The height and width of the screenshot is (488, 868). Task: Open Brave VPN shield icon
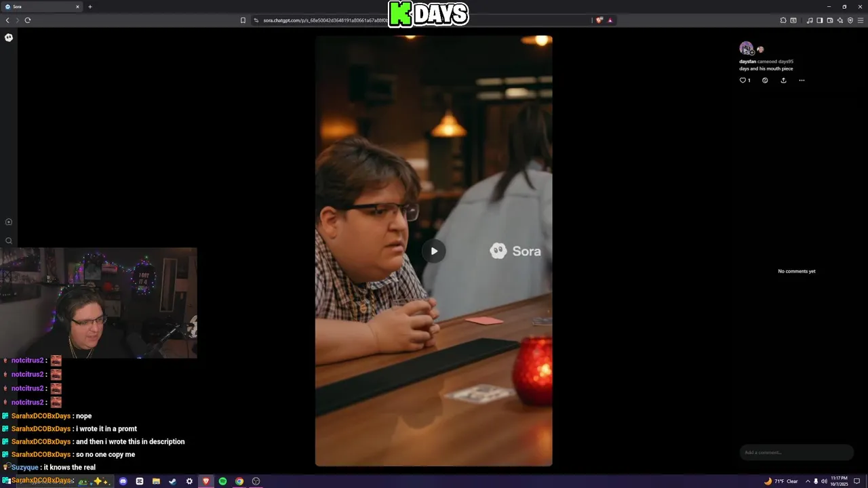(850, 20)
